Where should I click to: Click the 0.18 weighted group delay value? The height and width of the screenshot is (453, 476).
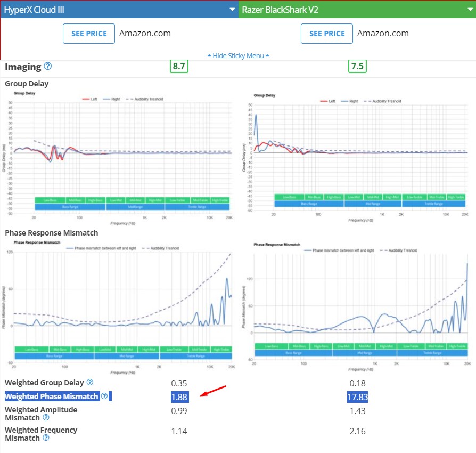pyautogui.click(x=357, y=383)
